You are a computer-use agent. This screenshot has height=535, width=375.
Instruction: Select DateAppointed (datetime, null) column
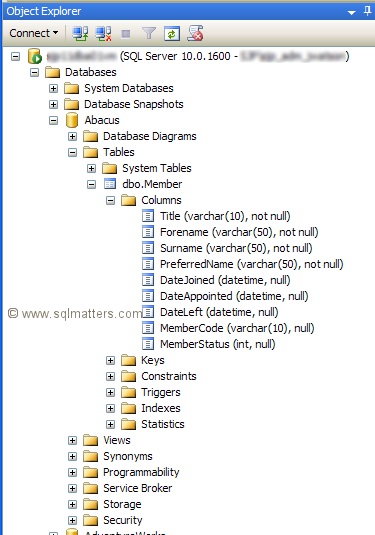pyautogui.click(x=234, y=297)
